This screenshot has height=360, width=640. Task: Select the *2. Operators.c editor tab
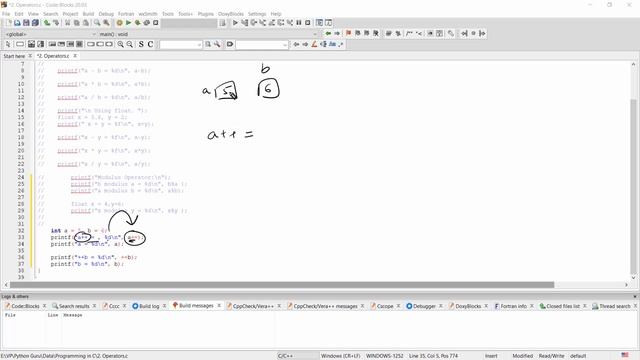(53, 56)
